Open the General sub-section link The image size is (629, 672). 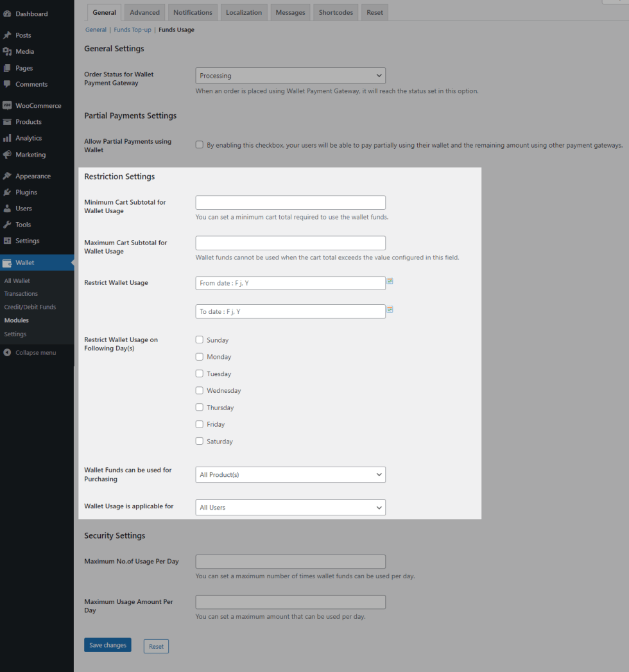click(96, 30)
